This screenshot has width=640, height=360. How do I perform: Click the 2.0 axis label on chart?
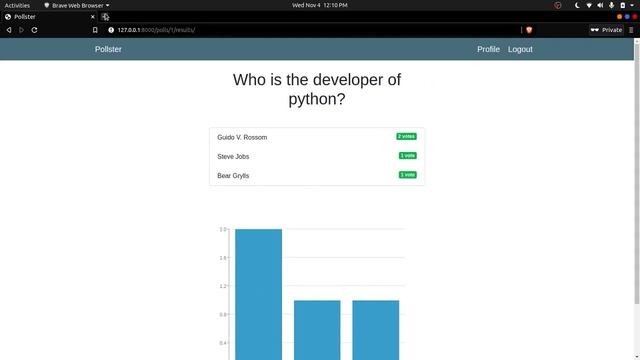(222, 229)
